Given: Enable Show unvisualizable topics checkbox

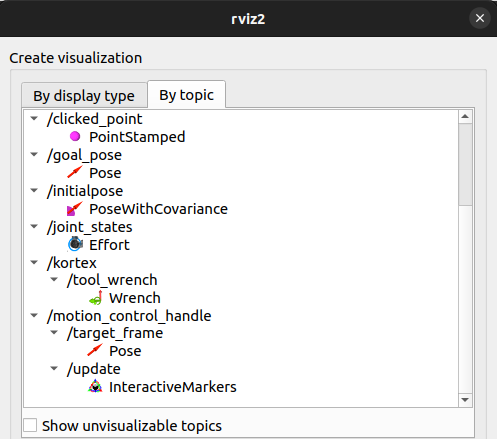Looking at the screenshot, I should (x=30, y=425).
